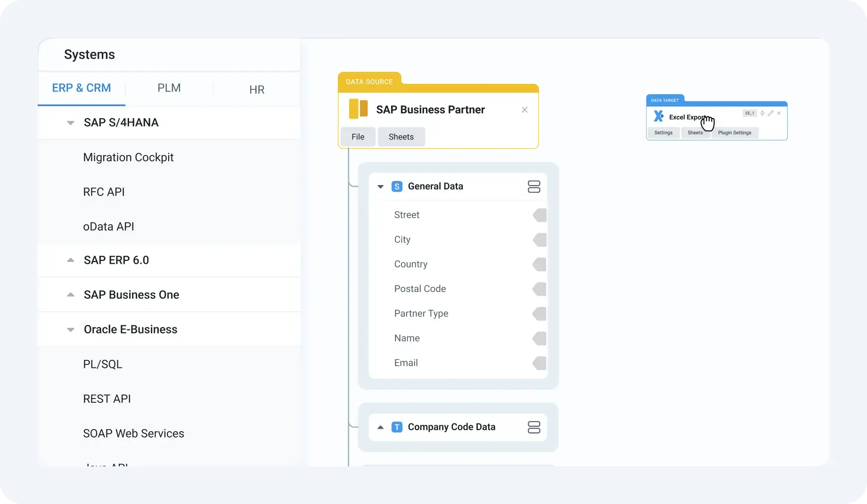Click the divide icon on the Data Target card
867x504 pixels.
(x=762, y=113)
